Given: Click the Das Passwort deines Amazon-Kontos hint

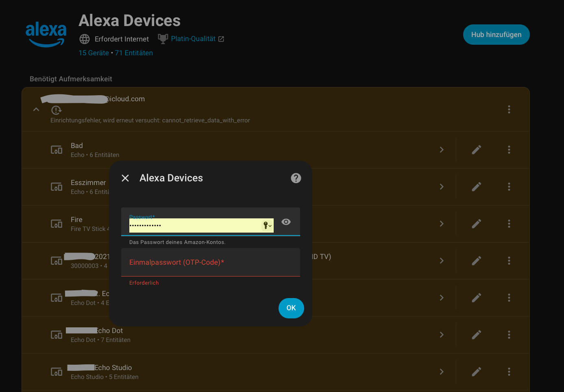Looking at the screenshot, I should point(177,242).
